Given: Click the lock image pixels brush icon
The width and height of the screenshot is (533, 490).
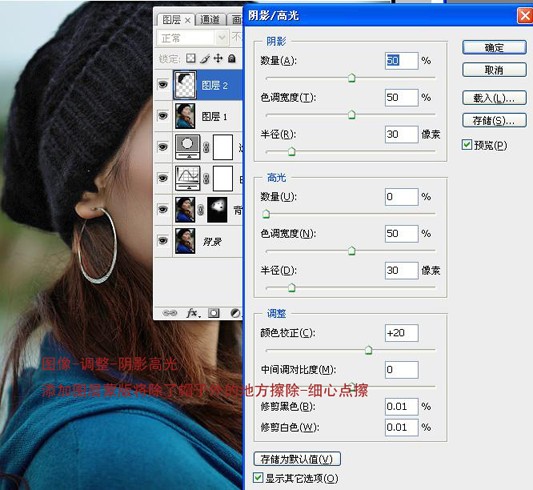Looking at the screenshot, I should 205,59.
